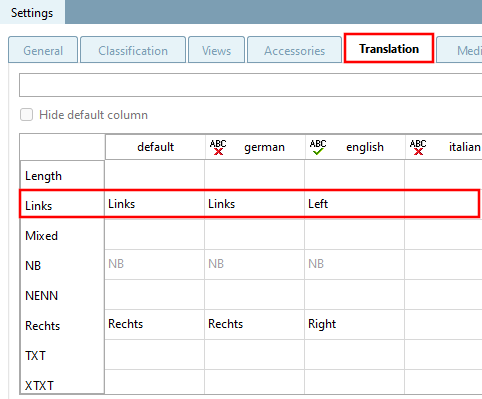The height and width of the screenshot is (399, 482).
Task: Switch to the General tab
Action: [x=43, y=50]
